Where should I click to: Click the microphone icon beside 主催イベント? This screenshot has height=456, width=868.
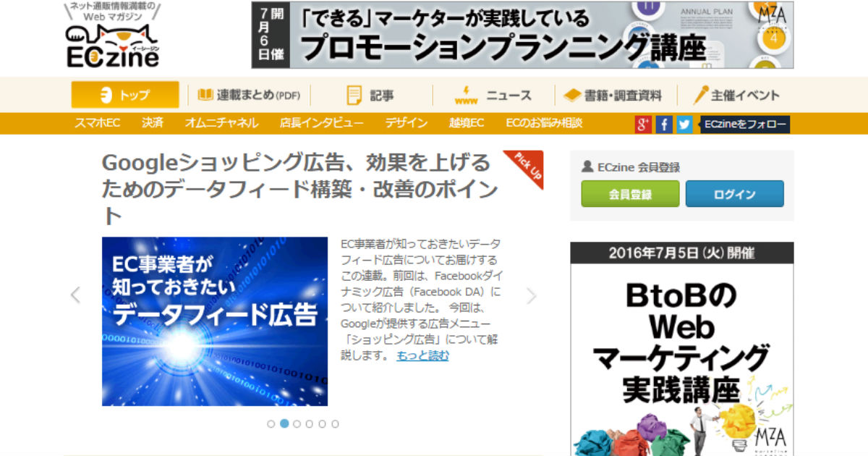700,95
